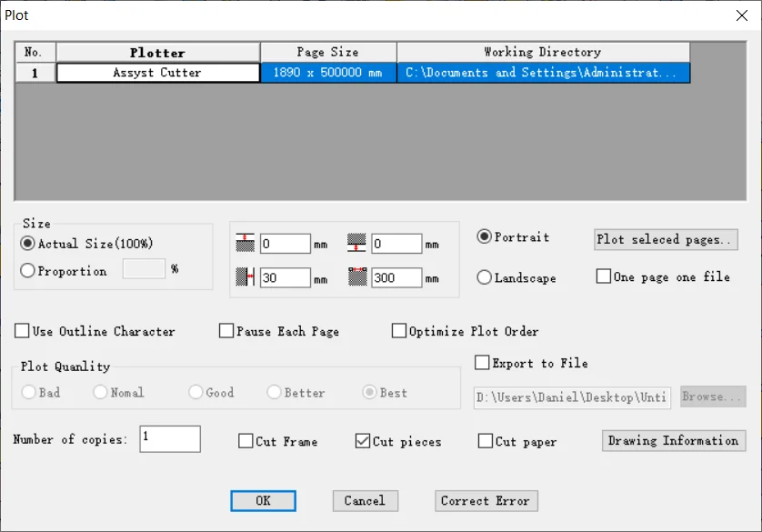
Task: Enable Pause Each Page
Action: tap(225, 331)
